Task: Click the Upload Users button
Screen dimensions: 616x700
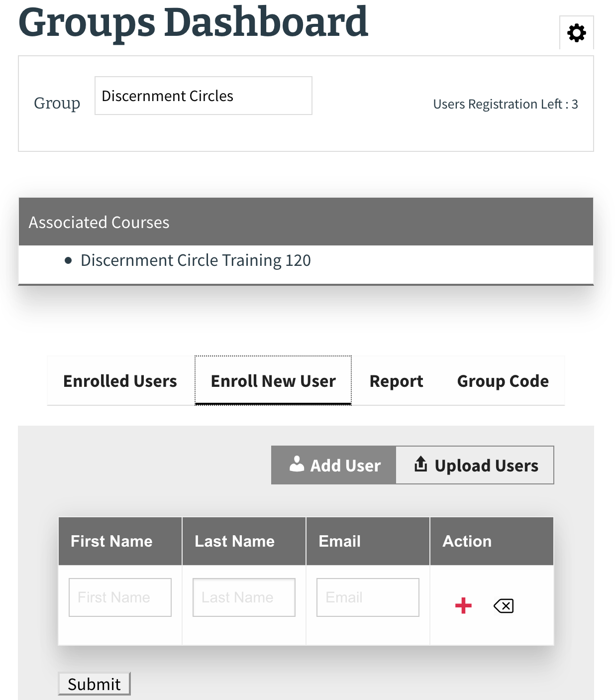Action: tap(475, 465)
